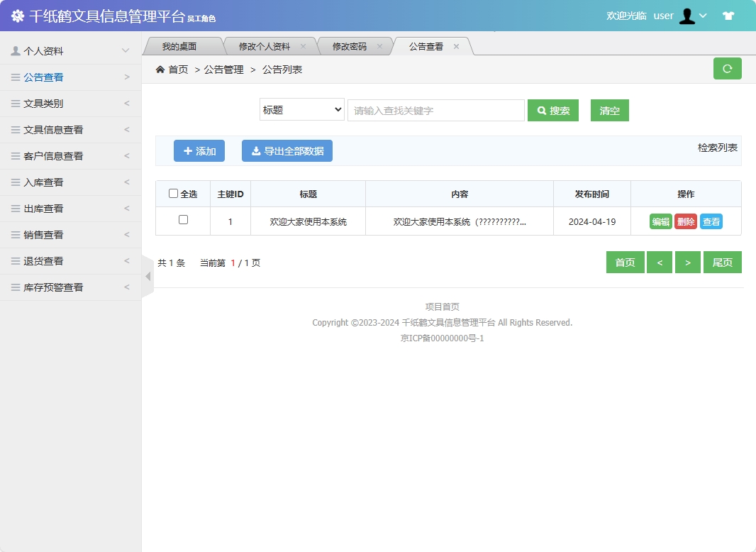The width and height of the screenshot is (756, 552).
Task: Click the gift icon in the top bar
Action: coord(728,15)
